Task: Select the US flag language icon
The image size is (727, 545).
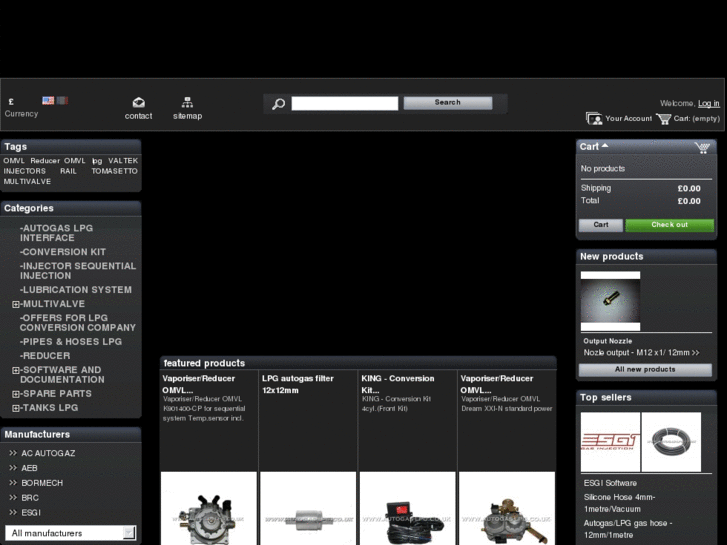Action: [48, 101]
